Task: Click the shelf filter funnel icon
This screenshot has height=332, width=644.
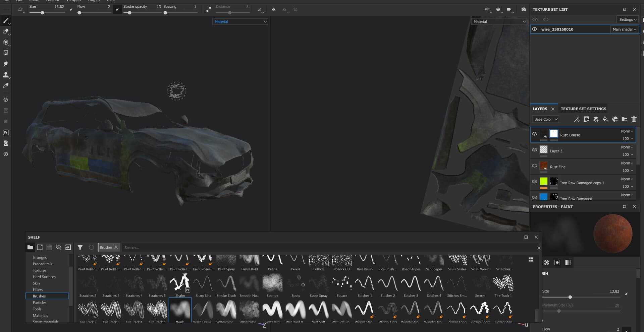Action: [80, 247]
